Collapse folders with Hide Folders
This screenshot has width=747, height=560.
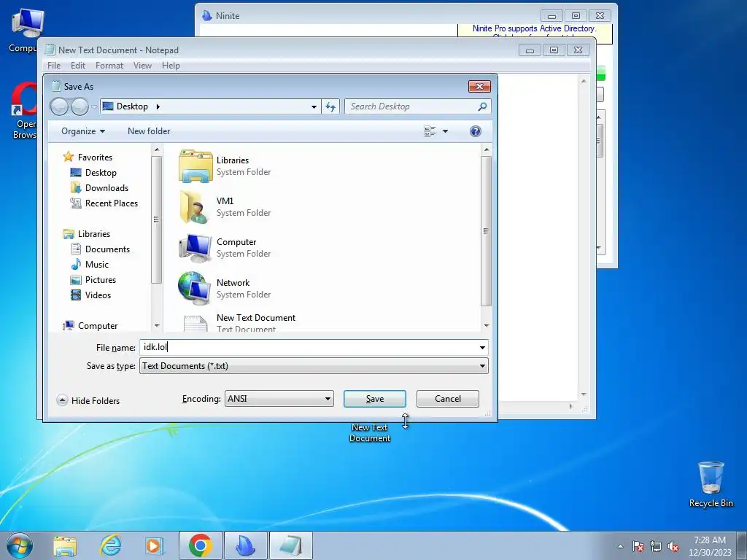click(88, 400)
